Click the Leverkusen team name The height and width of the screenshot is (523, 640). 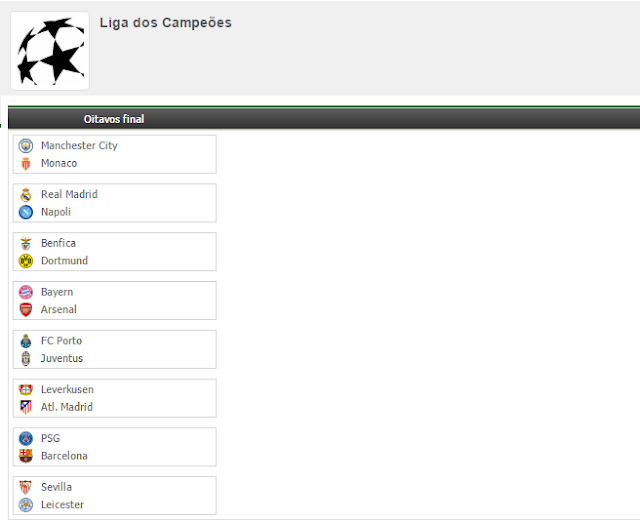coord(67,389)
